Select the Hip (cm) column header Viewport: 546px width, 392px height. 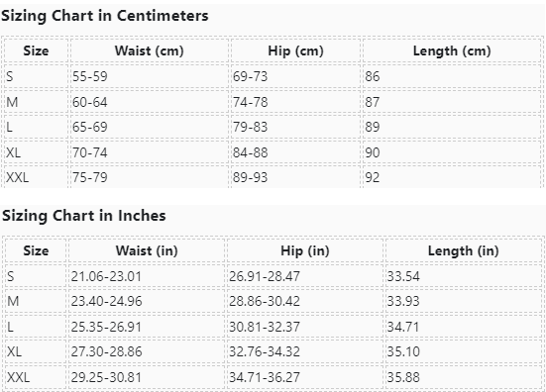(295, 50)
